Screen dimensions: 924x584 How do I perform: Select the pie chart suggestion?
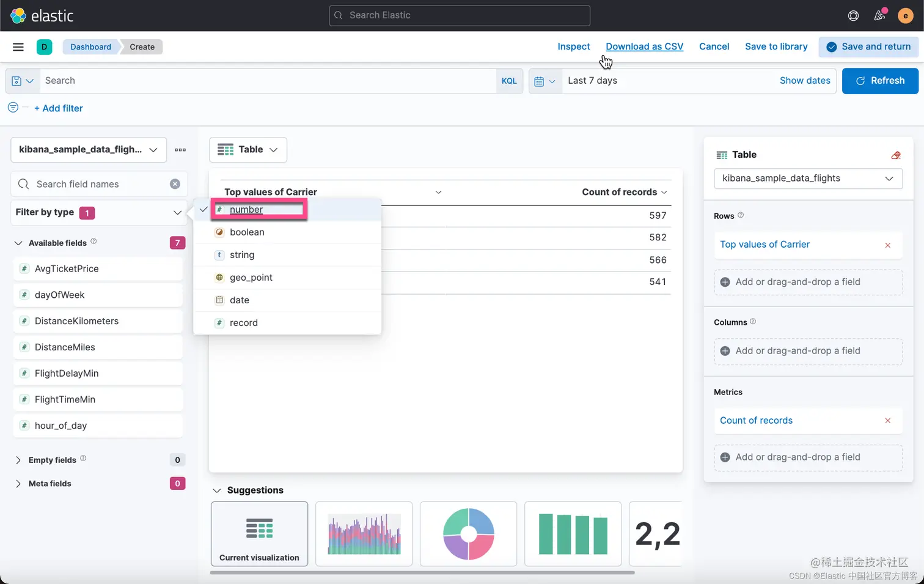pyautogui.click(x=469, y=534)
